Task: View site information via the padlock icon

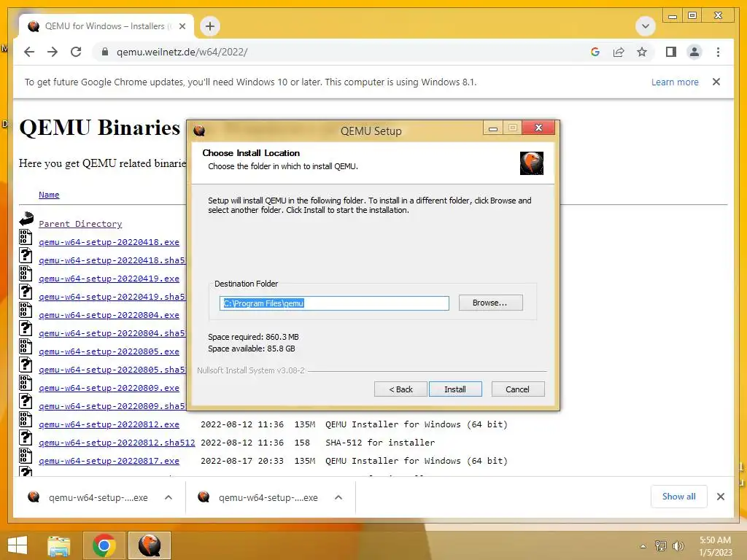Action: (x=105, y=52)
